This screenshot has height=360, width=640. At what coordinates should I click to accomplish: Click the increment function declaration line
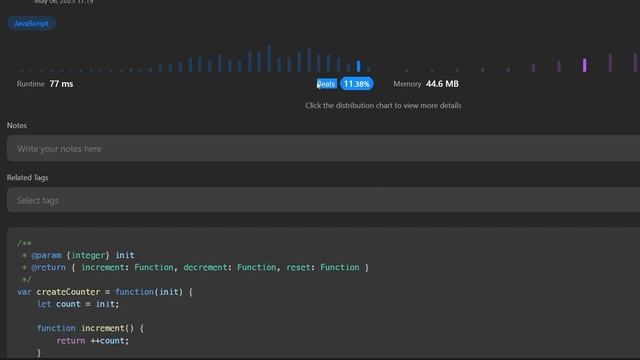[x=90, y=328]
